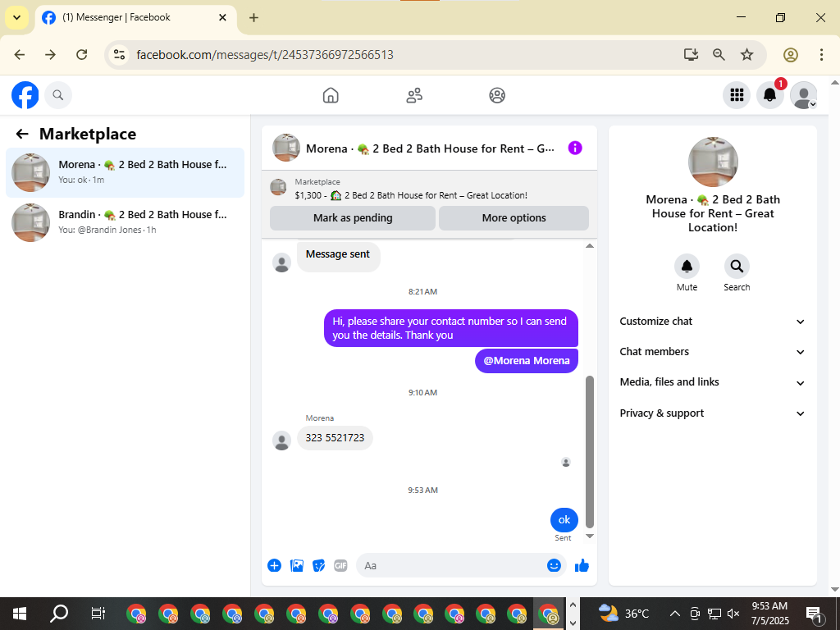The height and width of the screenshot is (630, 840).
Task: Expand Media, files and links section
Action: (x=713, y=382)
